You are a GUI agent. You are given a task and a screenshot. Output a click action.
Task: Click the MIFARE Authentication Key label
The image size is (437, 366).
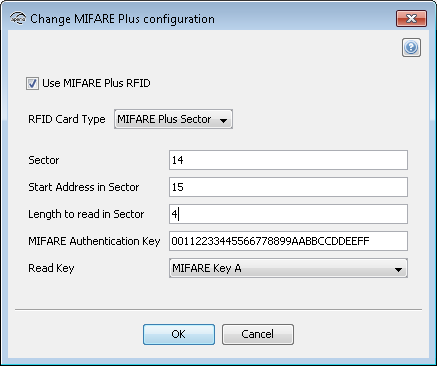click(x=94, y=241)
